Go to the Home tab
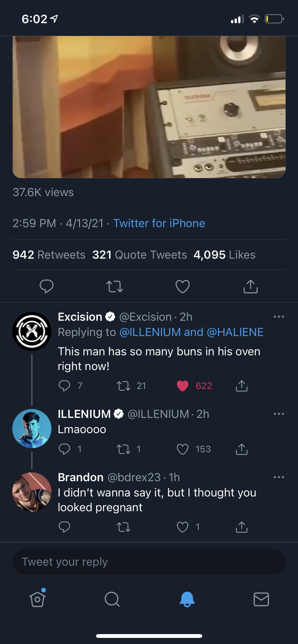This screenshot has width=298, height=644. (x=37, y=599)
